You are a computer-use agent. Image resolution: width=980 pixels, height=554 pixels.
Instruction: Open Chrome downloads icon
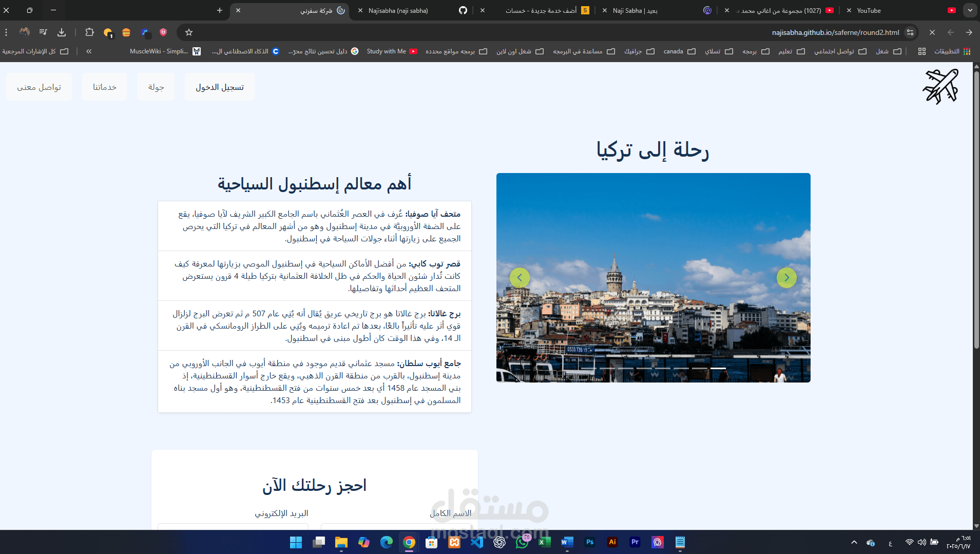pyautogui.click(x=62, y=32)
